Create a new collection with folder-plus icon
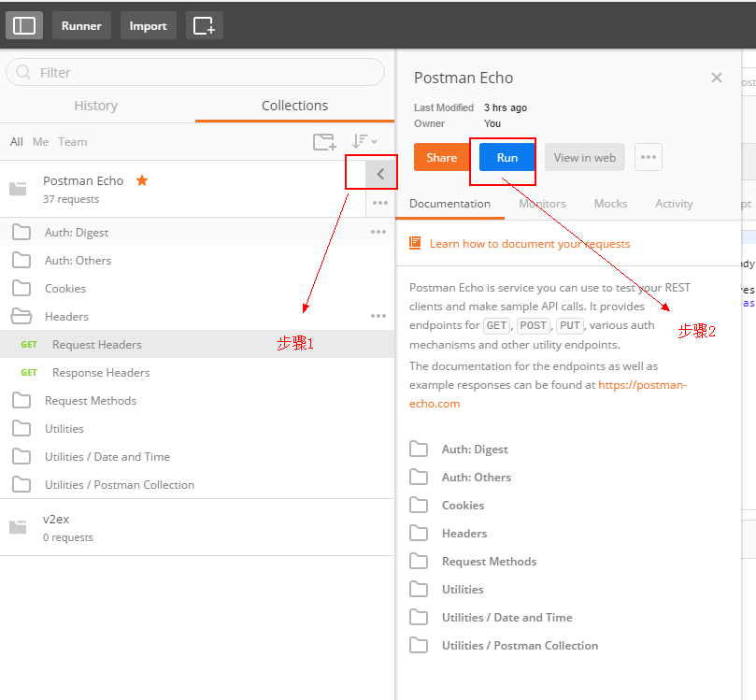Viewport: 756px width, 700px height. 324,142
